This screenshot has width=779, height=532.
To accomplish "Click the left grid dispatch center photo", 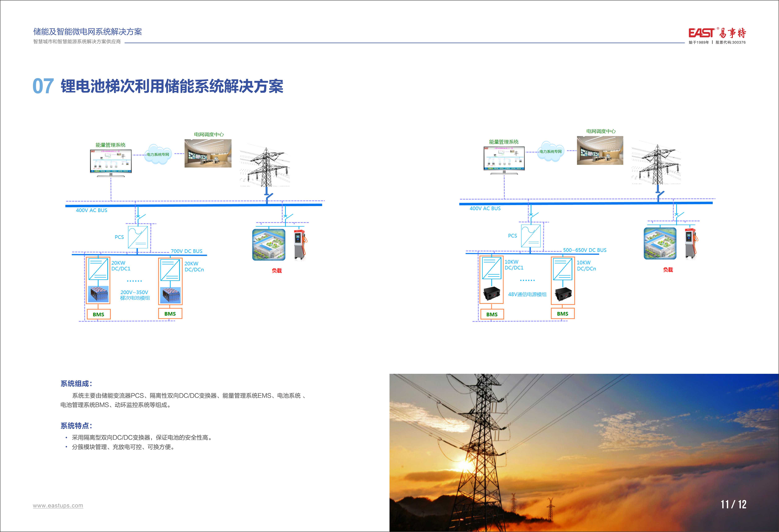I will 208,153.
